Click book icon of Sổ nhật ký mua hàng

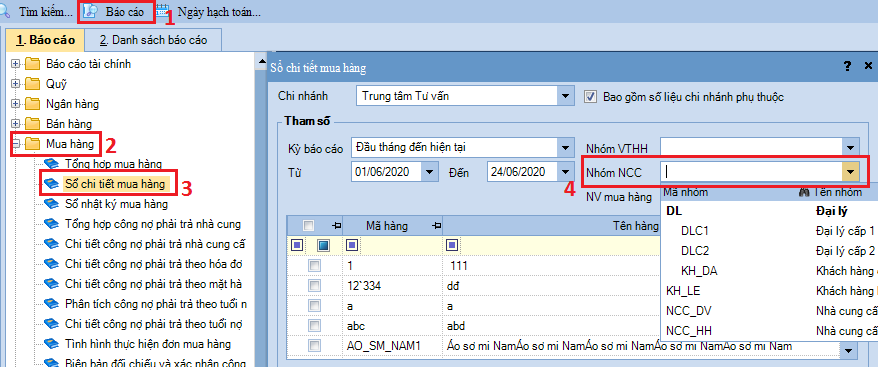pos(52,204)
